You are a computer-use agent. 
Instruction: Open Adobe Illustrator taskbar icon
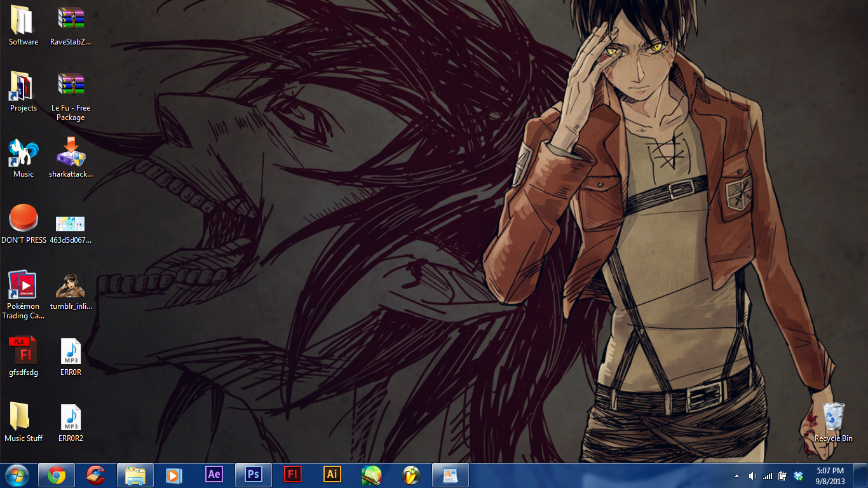tap(332, 475)
